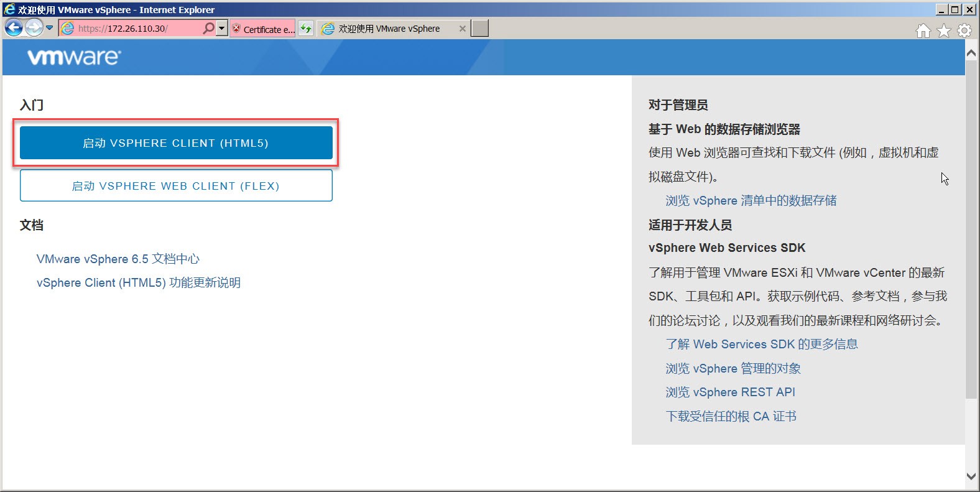Image resolution: width=980 pixels, height=492 pixels.
Task: Minimize the Internet Explorer window
Action: coord(941,9)
